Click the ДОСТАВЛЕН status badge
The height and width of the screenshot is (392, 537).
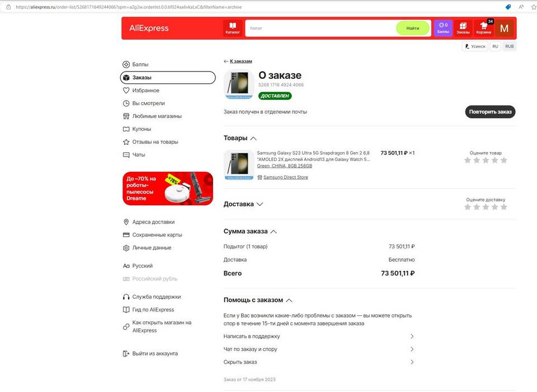[275, 96]
